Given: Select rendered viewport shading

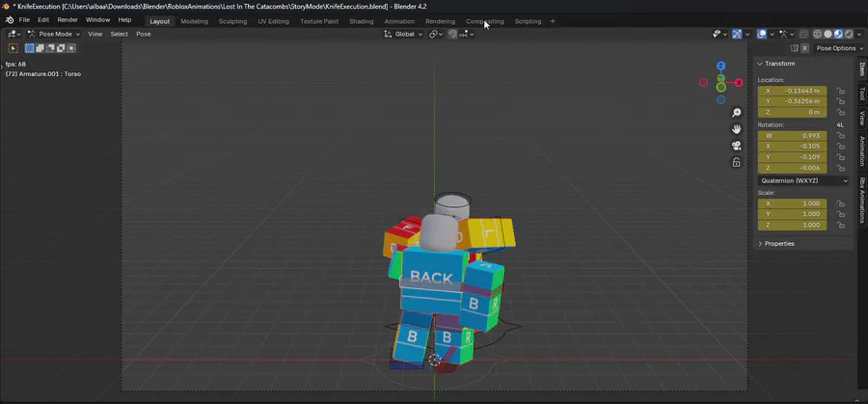Looking at the screenshot, I should [849, 34].
